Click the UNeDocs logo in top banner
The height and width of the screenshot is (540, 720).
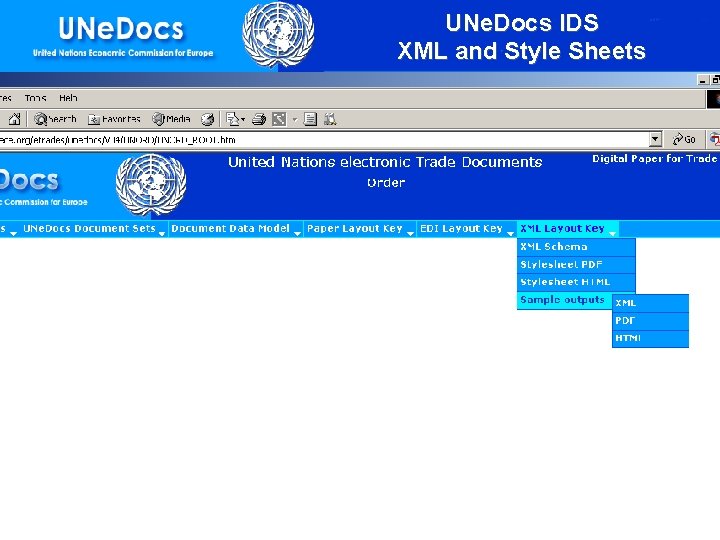121,28
